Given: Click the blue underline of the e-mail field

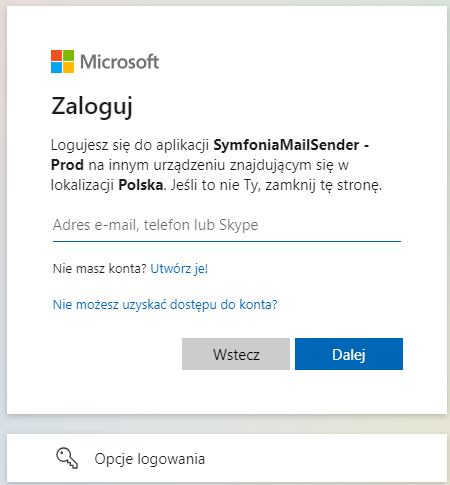Looking at the screenshot, I should click(227, 241).
